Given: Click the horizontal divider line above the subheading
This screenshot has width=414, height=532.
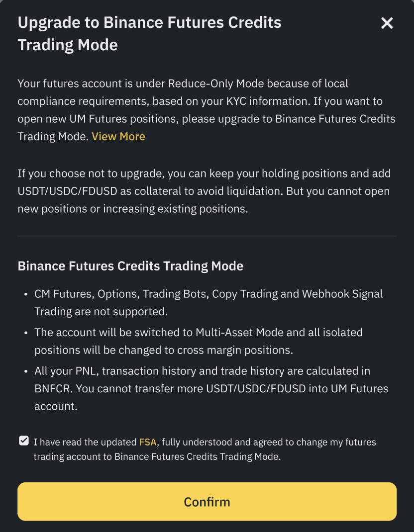Looking at the screenshot, I should (207, 236).
